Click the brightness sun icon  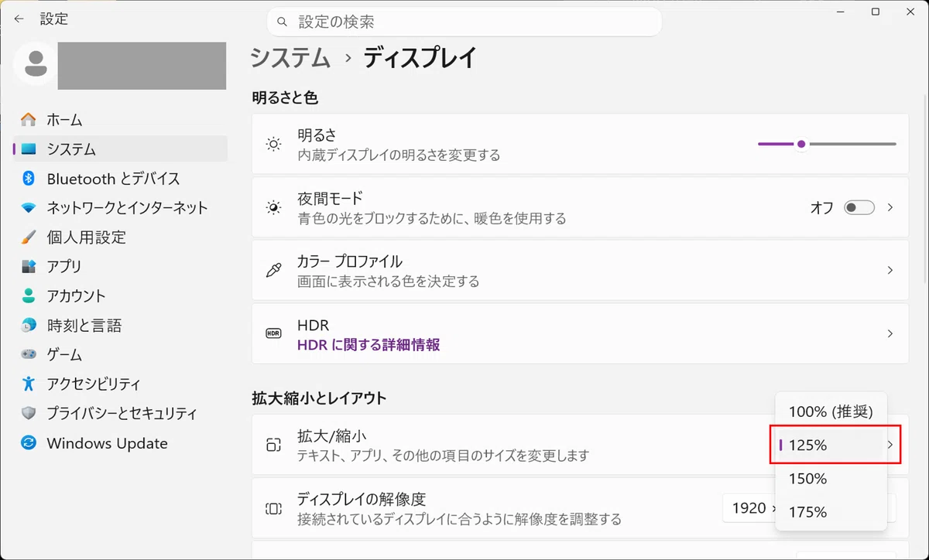pyautogui.click(x=273, y=144)
